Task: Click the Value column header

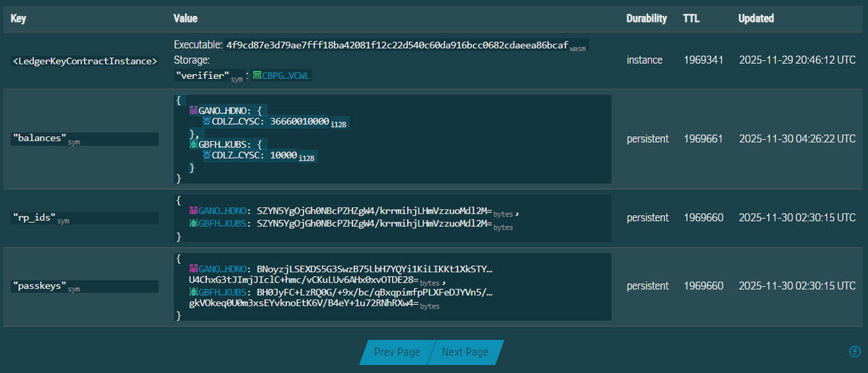Action: coord(186,18)
